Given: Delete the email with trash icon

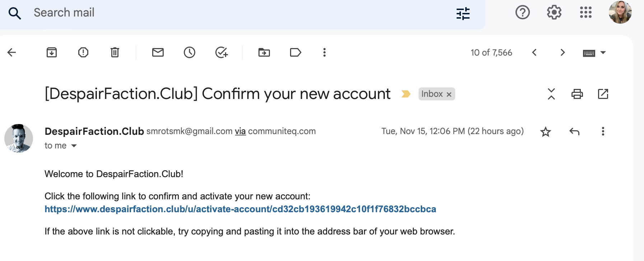Looking at the screenshot, I should coord(115,52).
